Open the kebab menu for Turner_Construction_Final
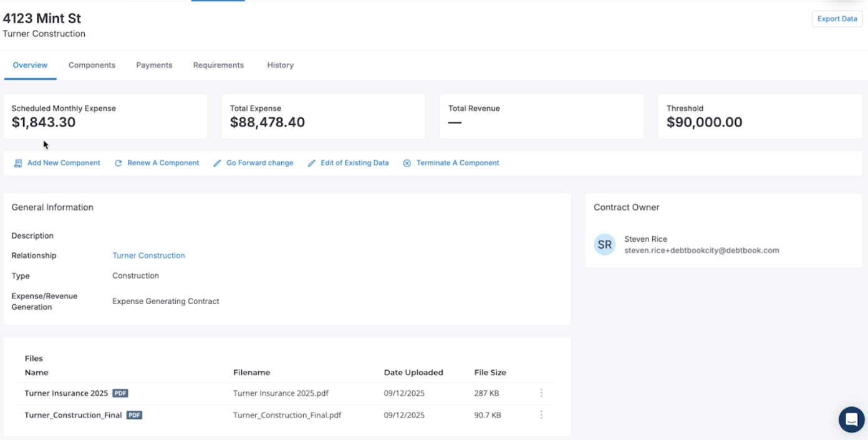Image resolution: width=868 pixels, height=440 pixels. click(541, 414)
